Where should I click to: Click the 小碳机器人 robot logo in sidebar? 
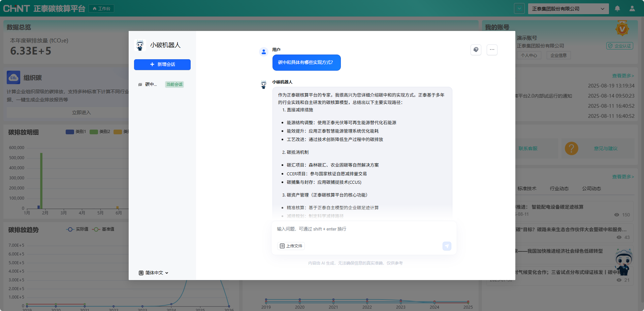[140, 45]
